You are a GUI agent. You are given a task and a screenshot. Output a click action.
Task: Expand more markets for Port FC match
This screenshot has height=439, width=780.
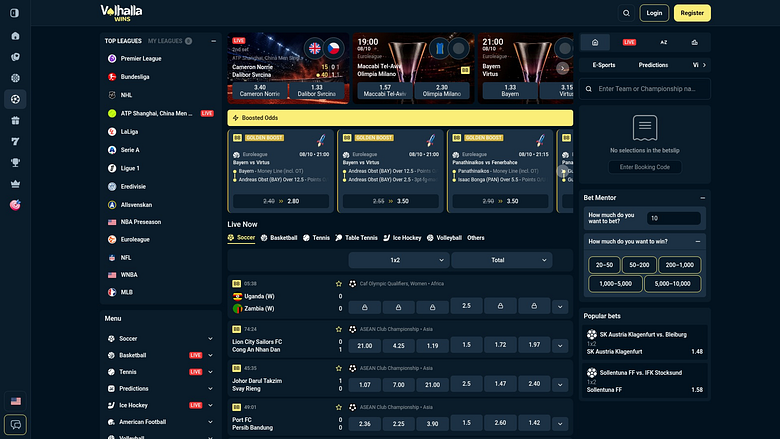tap(560, 424)
